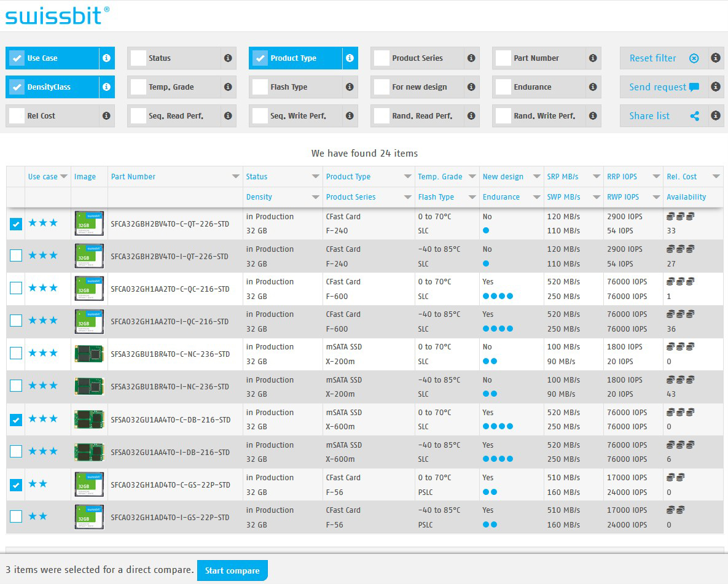Expand Temp. Grade column dropdown
728x584 pixels.
tap(472, 176)
